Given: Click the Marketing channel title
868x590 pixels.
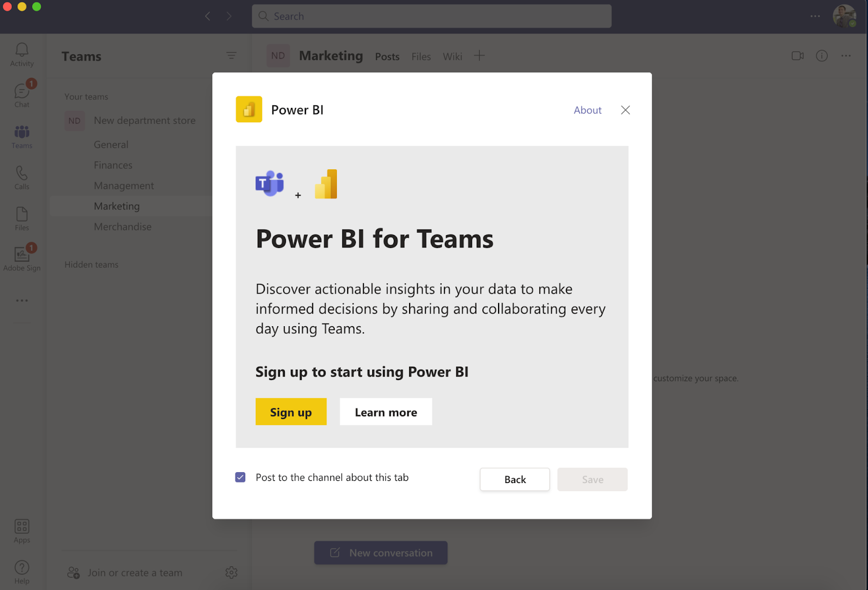Looking at the screenshot, I should pyautogui.click(x=331, y=55).
